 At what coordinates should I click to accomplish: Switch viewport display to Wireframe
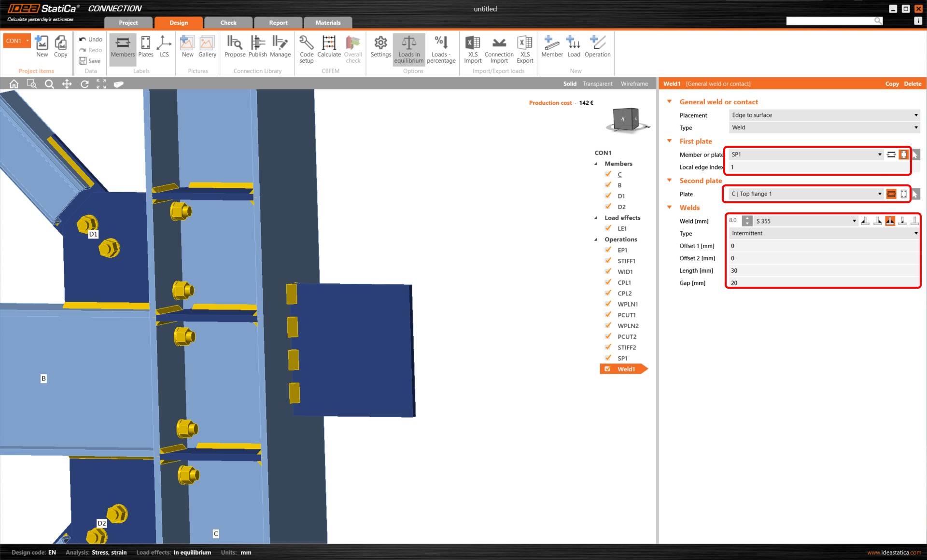point(634,83)
